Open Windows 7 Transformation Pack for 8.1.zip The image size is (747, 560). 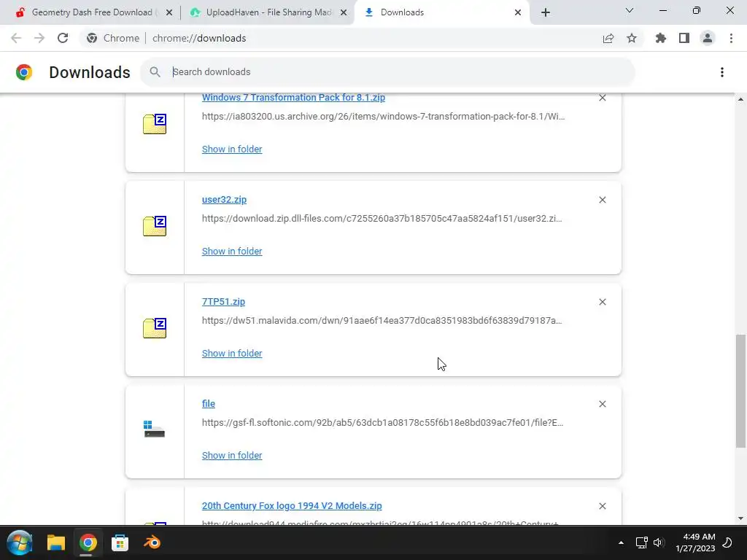pos(293,98)
